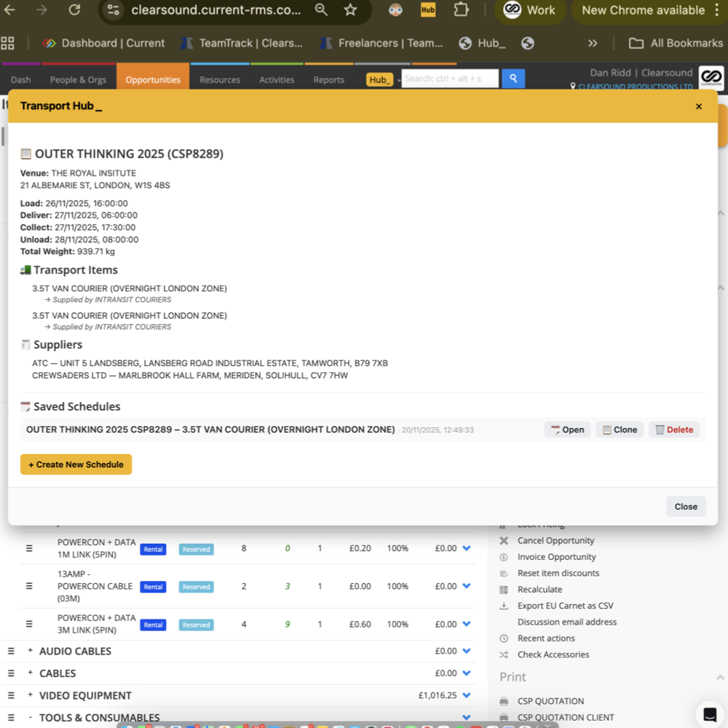The height and width of the screenshot is (728, 728).
Task: Bookmark this page with the star icon
Action: [x=351, y=9]
